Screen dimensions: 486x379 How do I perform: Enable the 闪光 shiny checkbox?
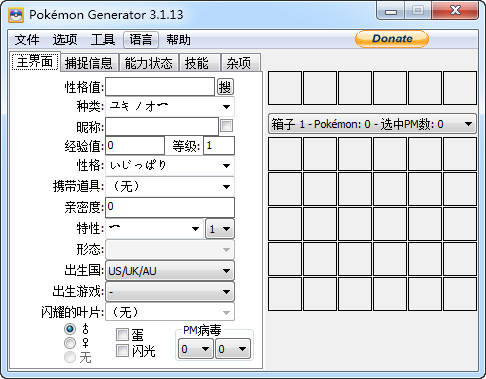[x=122, y=350]
